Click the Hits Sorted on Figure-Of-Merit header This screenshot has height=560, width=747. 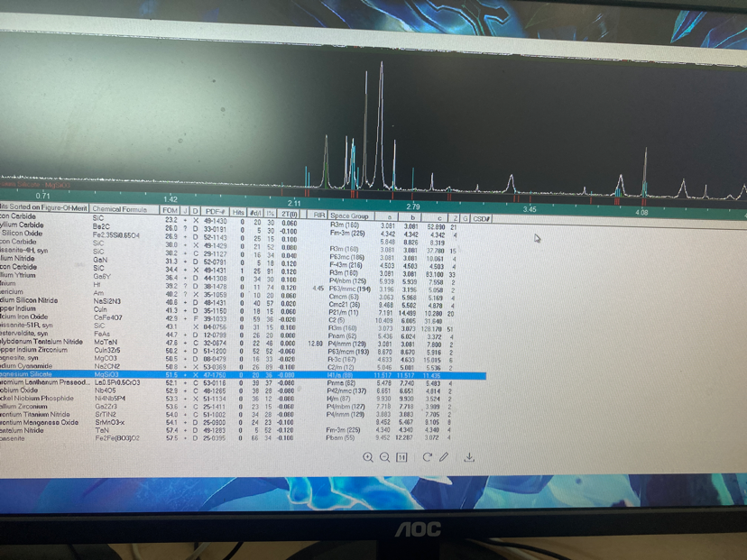click(43, 208)
